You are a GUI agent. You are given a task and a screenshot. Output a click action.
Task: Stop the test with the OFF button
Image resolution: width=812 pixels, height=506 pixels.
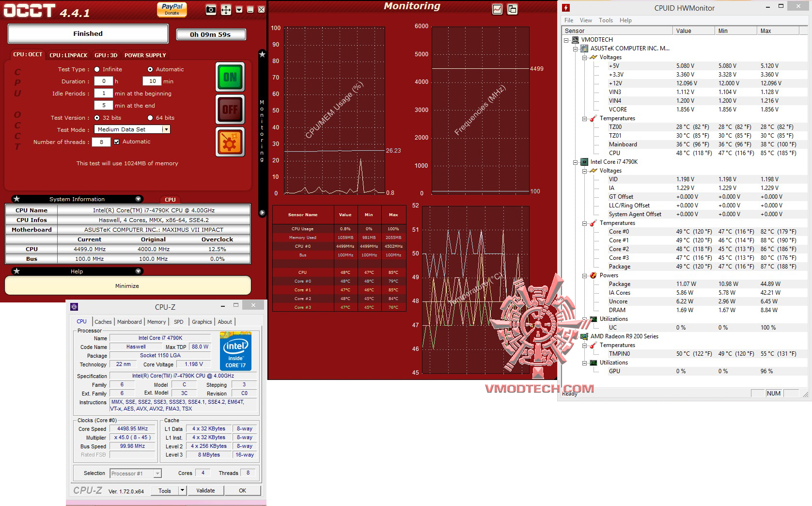[230, 109]
